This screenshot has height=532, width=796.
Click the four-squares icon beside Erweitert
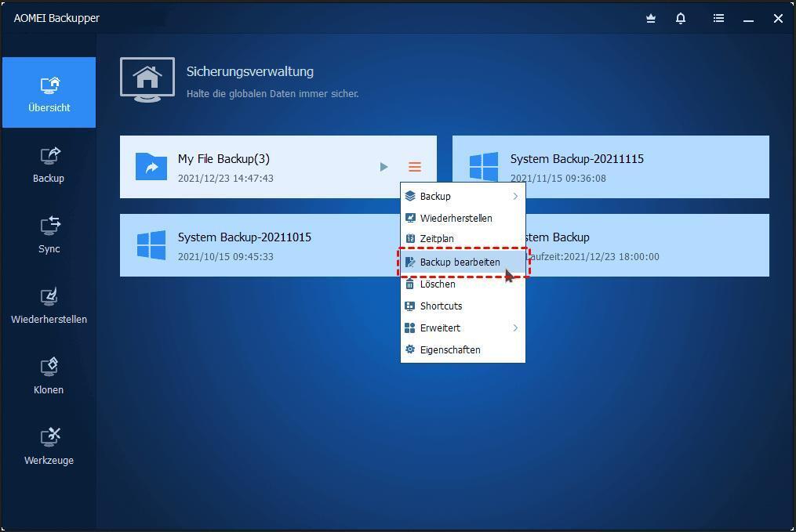click(x=409, y=328)
